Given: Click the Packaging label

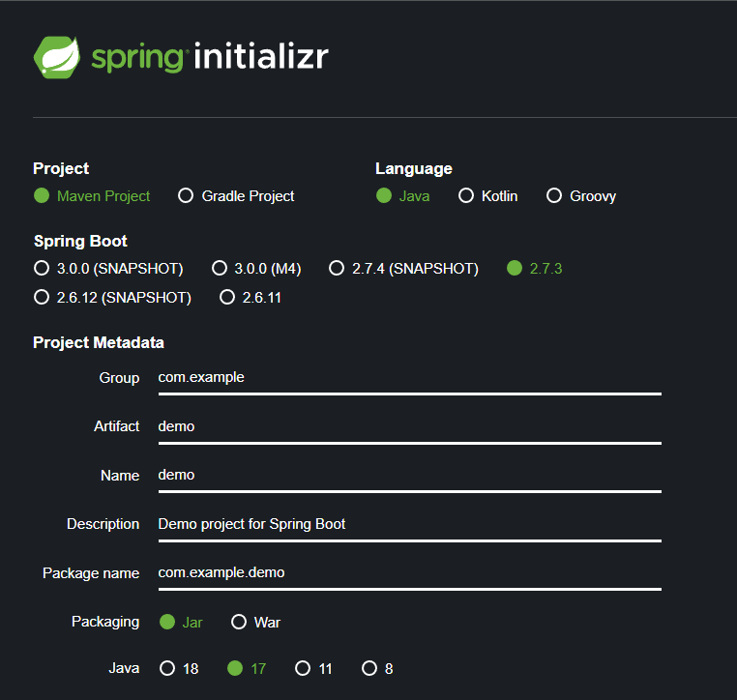Looking at the screenshot, I should click(105, 622).
